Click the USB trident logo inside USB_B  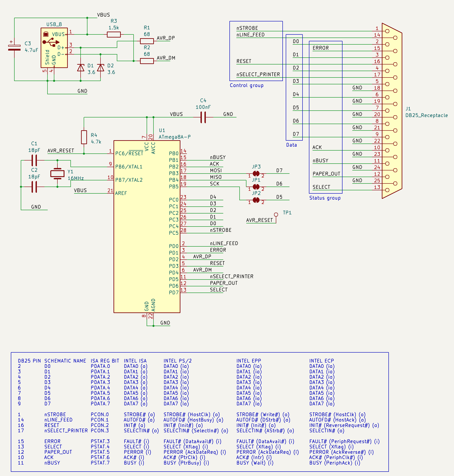pyautogui.click(x=51, y=42)
